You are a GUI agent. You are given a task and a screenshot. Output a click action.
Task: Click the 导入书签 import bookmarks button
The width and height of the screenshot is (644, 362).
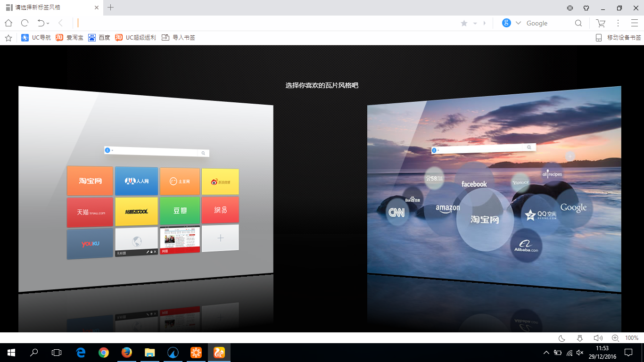(178, 38)
